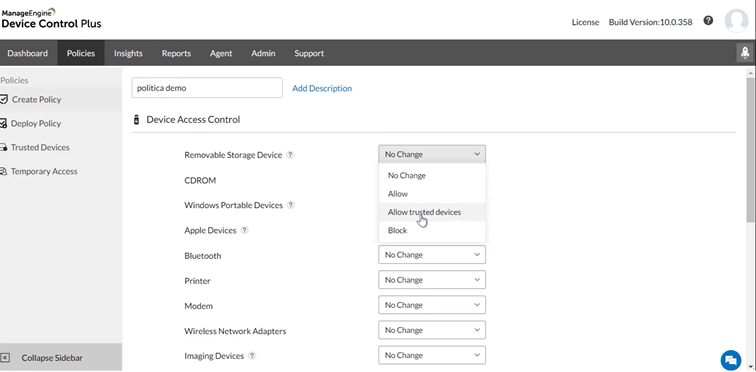The image size is (756, 372).
Task: Click the CDROM label
Action: [200, 180]
